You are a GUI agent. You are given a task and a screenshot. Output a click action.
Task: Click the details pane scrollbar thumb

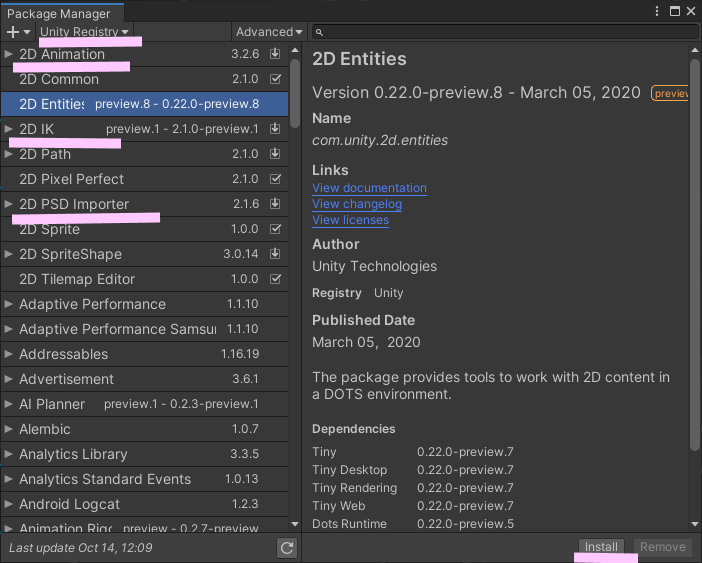pos(694,255)
